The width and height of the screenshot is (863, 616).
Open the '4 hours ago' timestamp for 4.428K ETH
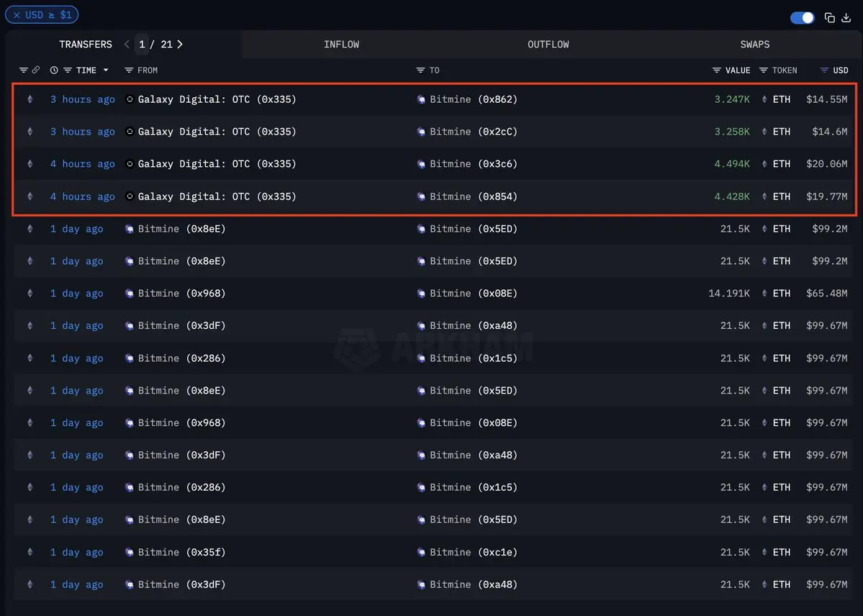[x=83, y=196]
